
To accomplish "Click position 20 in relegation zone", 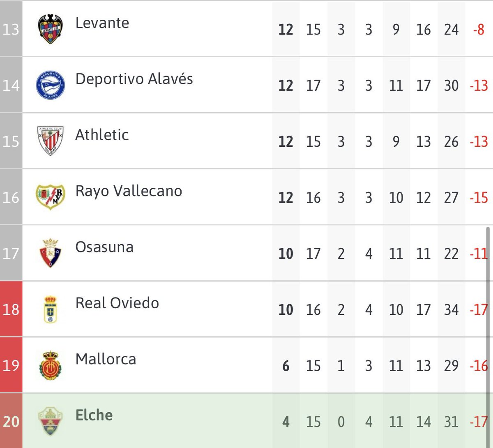I will (x=11, y=420).
